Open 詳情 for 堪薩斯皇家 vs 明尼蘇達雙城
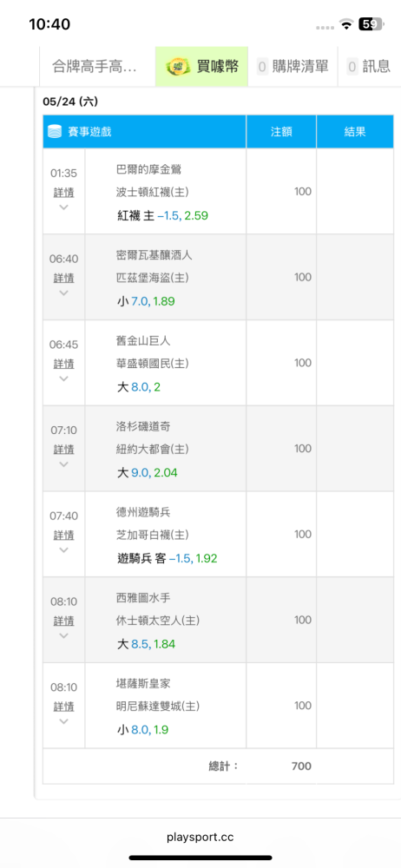Screen dimensions: 401x868 [63, 707]
